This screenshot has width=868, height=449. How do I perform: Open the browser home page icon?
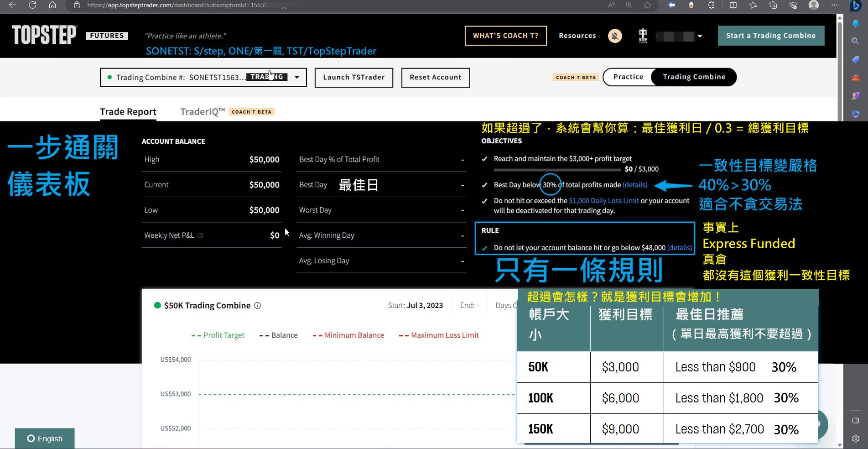[x=52, y=5]
